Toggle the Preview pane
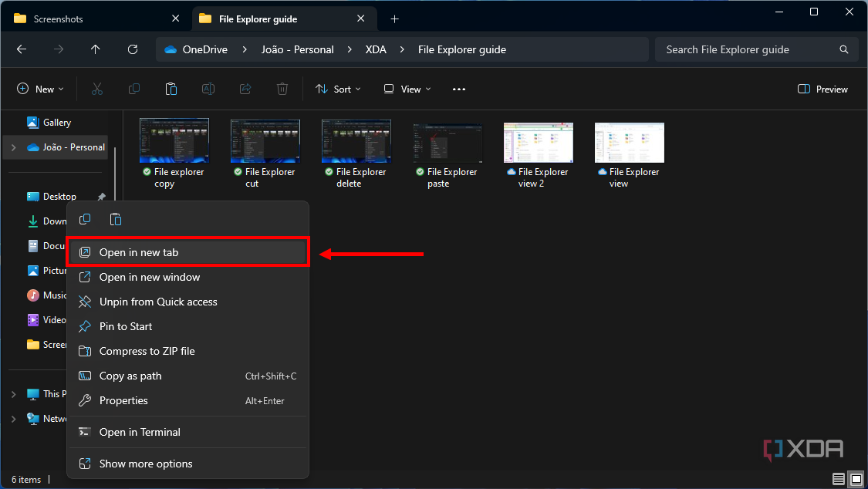 tap(822, 89)
